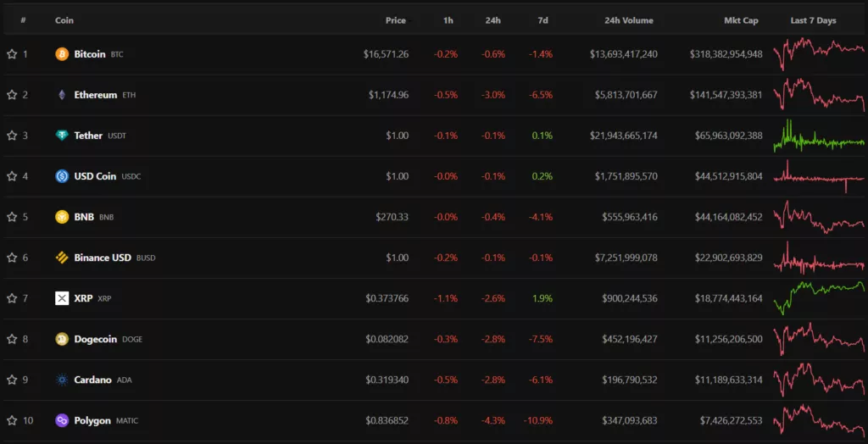Click the BNB coin icon
The width and height of the screenshot is (868, 444).
(62, 217)
